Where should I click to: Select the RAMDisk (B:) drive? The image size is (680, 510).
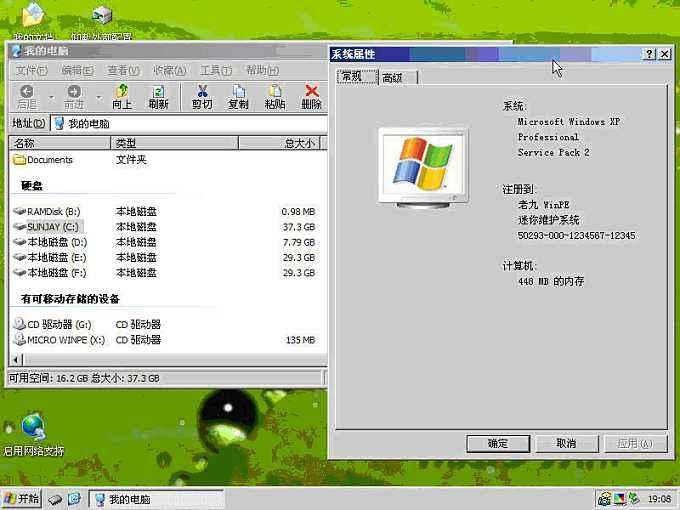point(53,212)
